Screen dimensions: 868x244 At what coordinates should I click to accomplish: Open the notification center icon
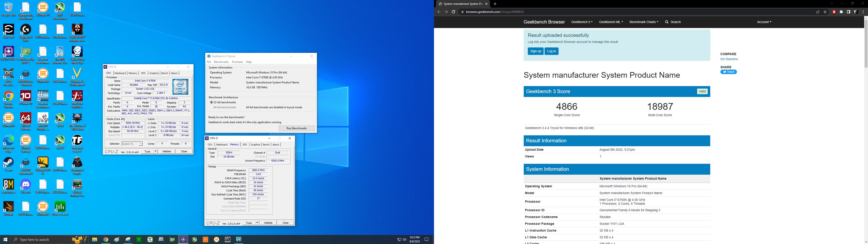(426, 240)
